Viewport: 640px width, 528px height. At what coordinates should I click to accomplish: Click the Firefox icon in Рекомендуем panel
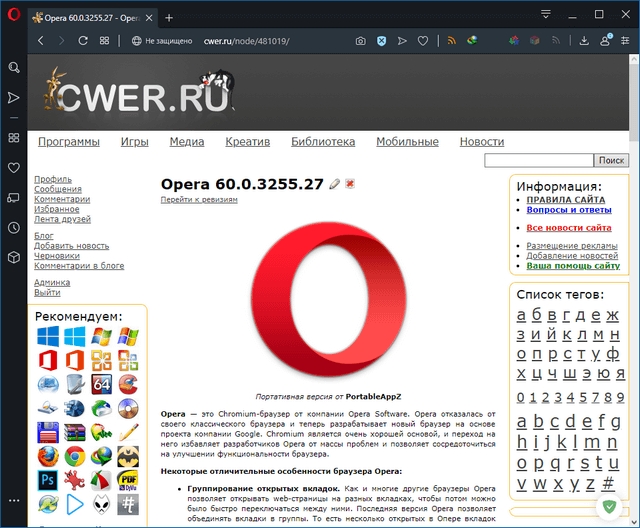[47, 456]
